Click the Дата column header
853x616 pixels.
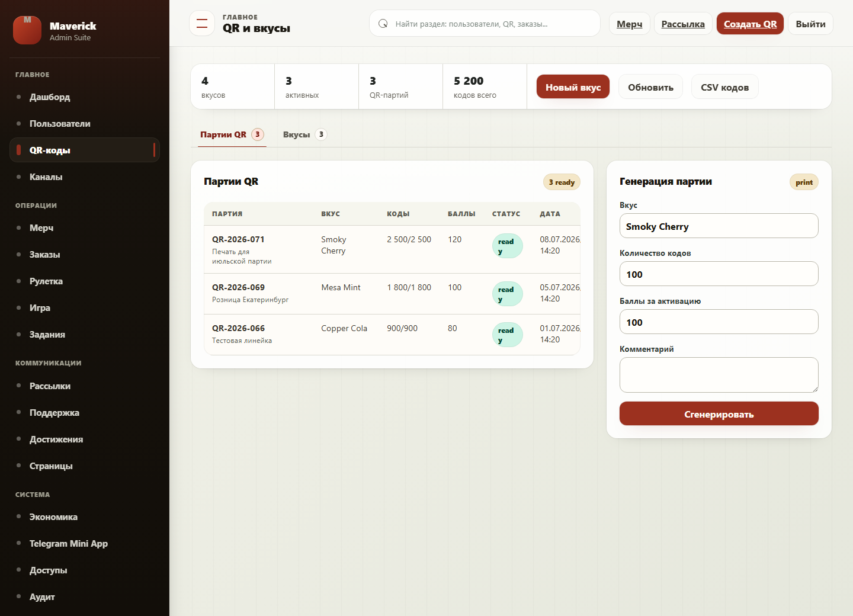pos(550,214)
